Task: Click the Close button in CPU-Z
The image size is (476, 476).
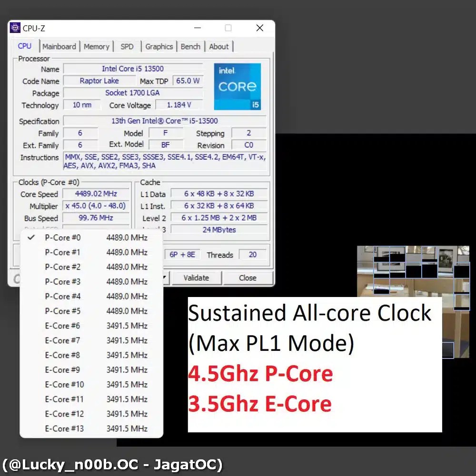Action: pos(248,278)
